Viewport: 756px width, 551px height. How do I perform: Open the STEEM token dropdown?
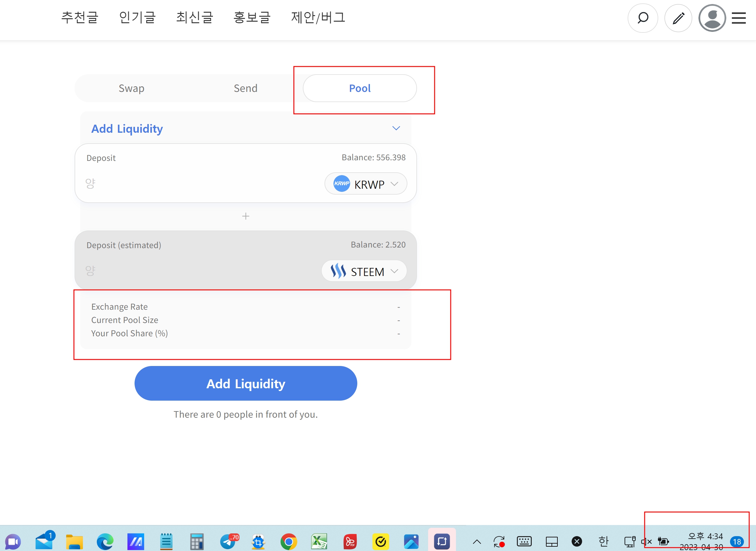point(364,271)
